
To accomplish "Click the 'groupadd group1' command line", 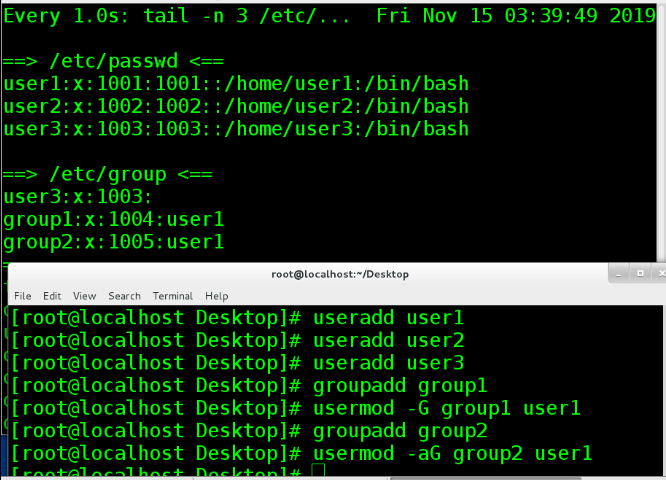I will tap(248, 386).
